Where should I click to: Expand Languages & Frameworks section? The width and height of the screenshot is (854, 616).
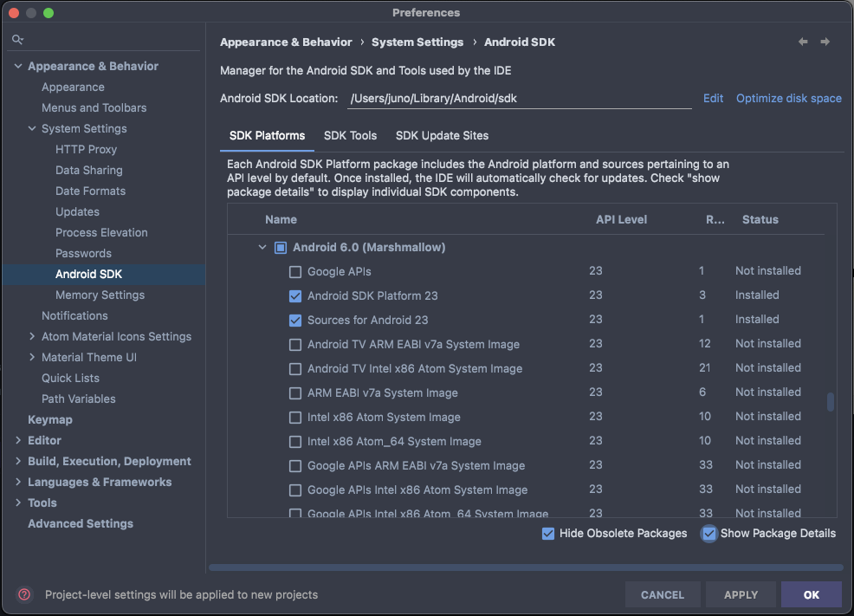(18, 482)
